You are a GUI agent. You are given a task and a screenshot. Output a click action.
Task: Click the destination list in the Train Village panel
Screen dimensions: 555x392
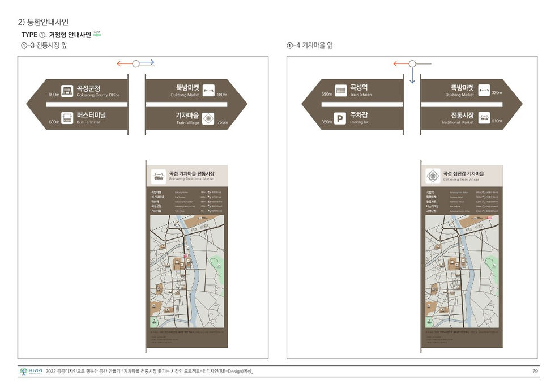pos(462,202)
